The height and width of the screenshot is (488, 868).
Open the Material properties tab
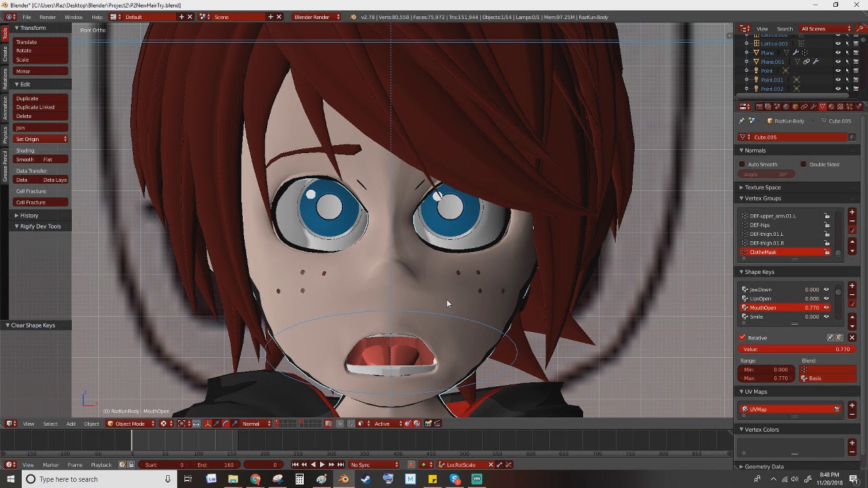click(x=831, y=106)
